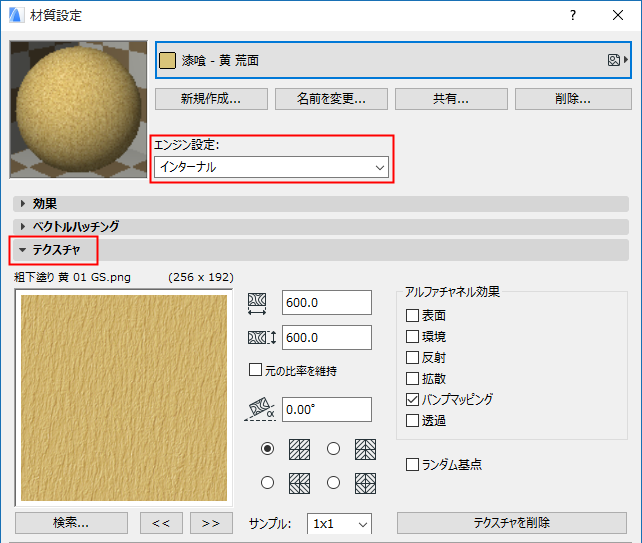Open the help question mark button
Viewport: 642px width, 543px height.
[573, 15]
